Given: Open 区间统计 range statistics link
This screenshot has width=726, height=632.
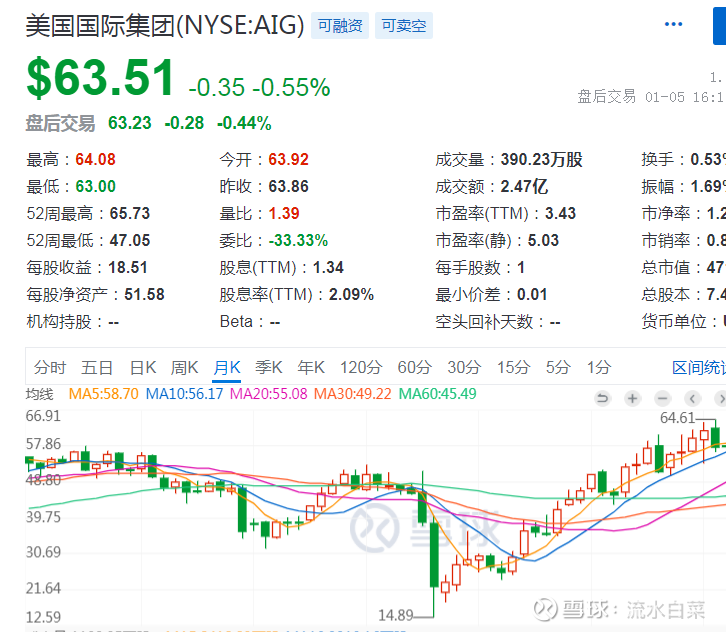Looking at the screenshot, I should pyautogui.click(x=699, y=368).
